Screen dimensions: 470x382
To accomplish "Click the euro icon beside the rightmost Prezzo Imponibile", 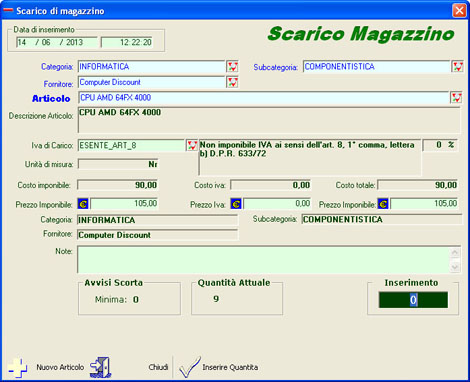I will [383, 204].
